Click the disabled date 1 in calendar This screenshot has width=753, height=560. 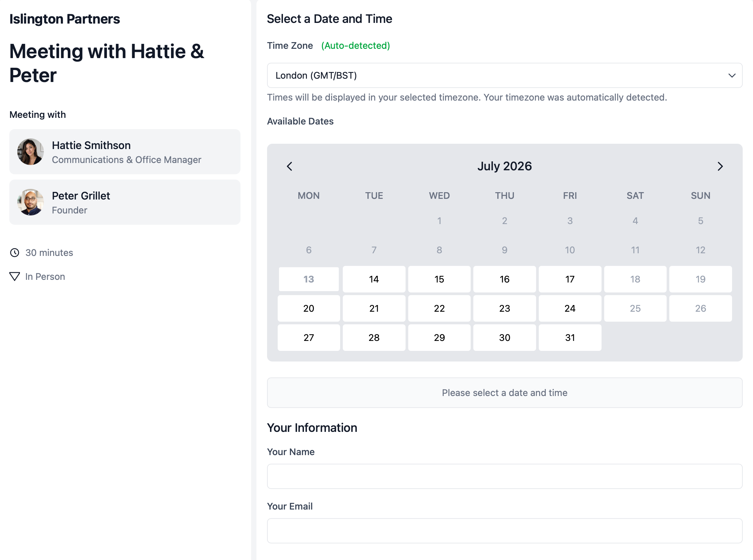pyautogui.click(x=439, y=221)
